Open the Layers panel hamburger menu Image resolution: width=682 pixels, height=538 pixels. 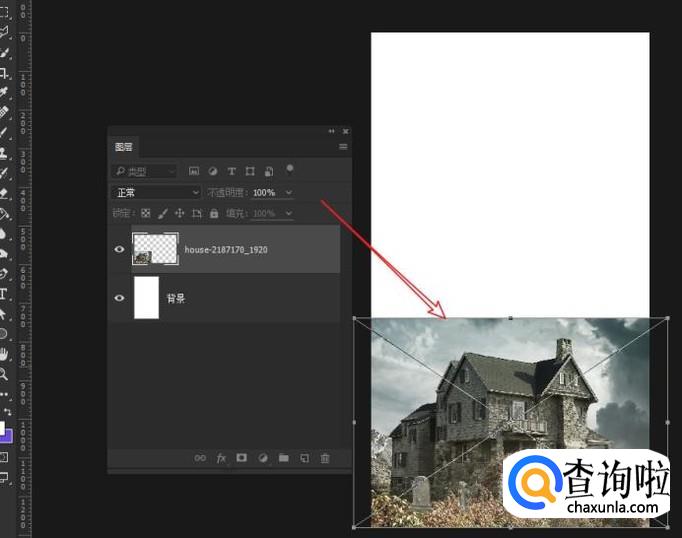tap(343, 147)
